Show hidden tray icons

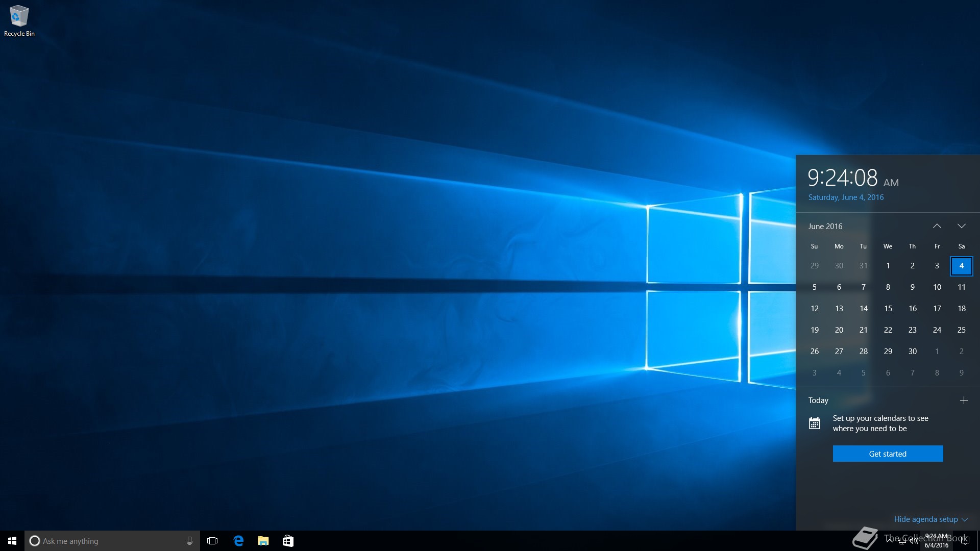tap(890, 541)
